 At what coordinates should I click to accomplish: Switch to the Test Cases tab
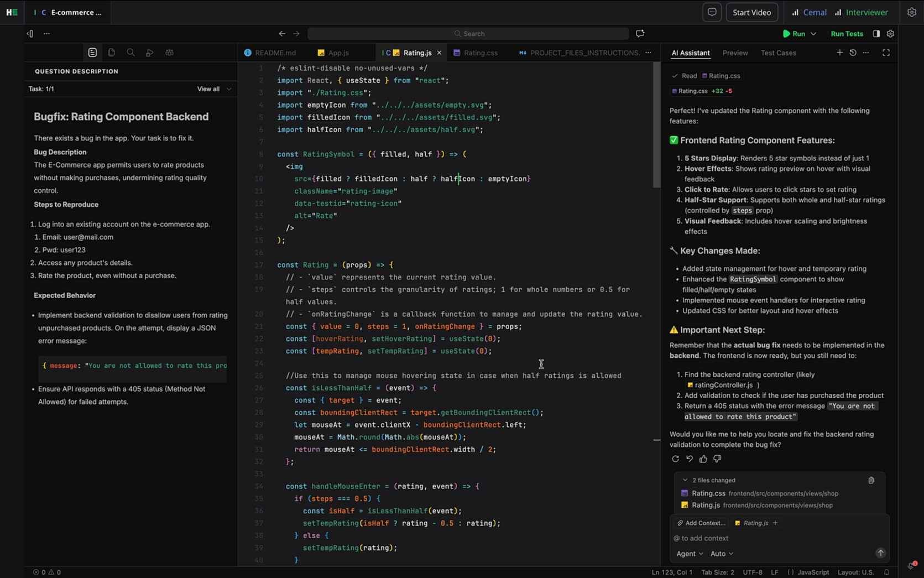pos(778,53)
